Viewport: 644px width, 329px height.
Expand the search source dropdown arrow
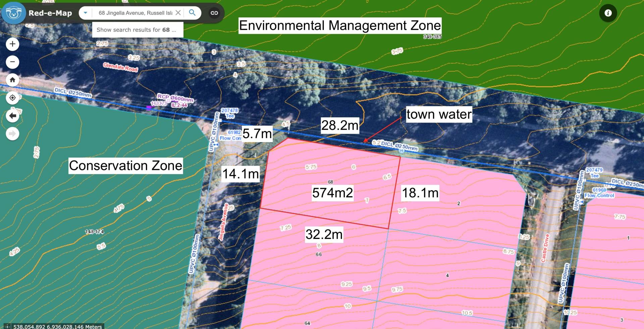coord(86,13)
